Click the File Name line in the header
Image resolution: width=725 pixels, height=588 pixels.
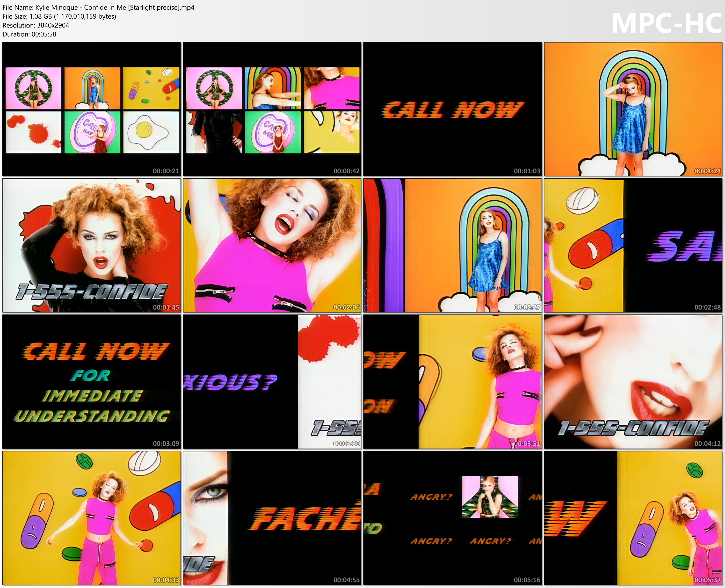tap(99, 7)
